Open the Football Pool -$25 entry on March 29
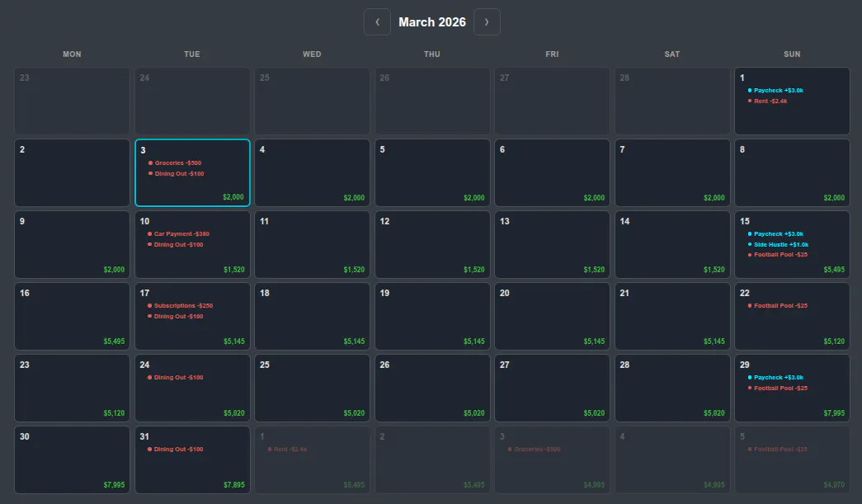This screenshot has height=504, width=862. tap(777, 388)
